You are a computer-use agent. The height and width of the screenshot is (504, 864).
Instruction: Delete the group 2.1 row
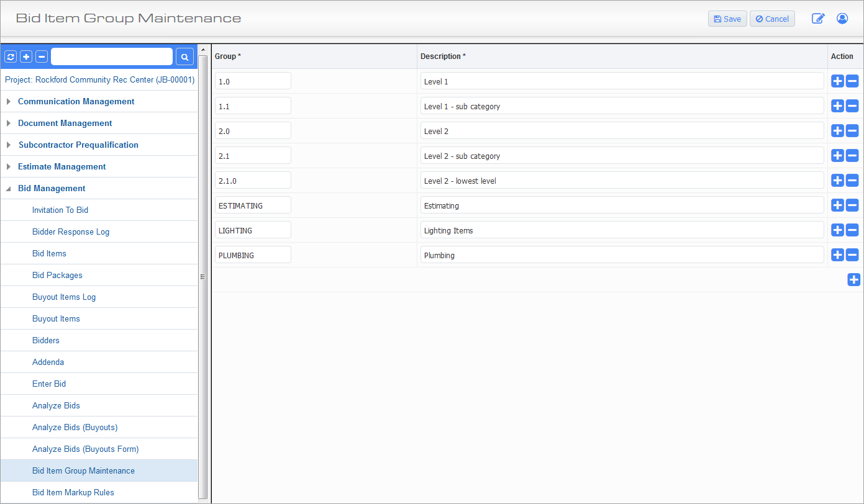pyautogui.click(x=852, y=155)
